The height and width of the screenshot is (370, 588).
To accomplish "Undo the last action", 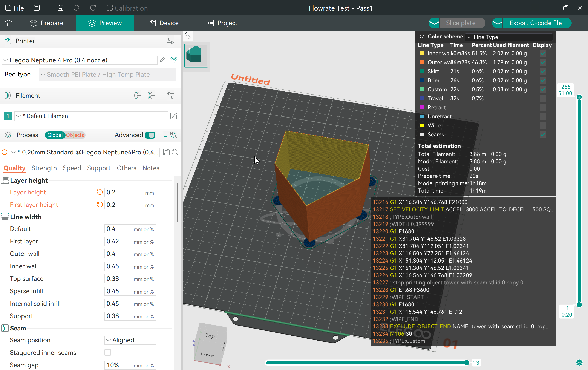I will click(76, 8).
